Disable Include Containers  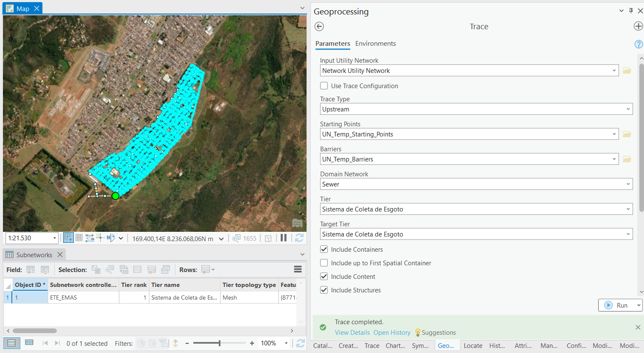coord(324,250)
